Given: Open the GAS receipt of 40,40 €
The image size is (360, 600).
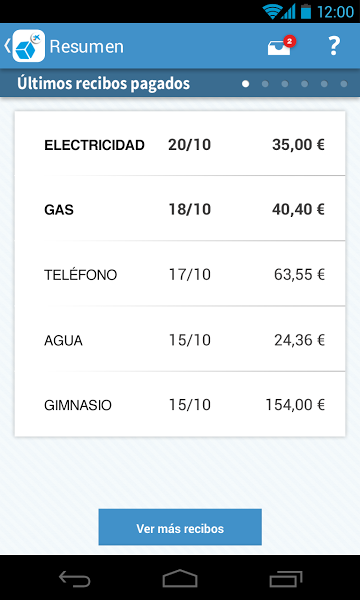Looking at the screenshot, I should 180,209.
